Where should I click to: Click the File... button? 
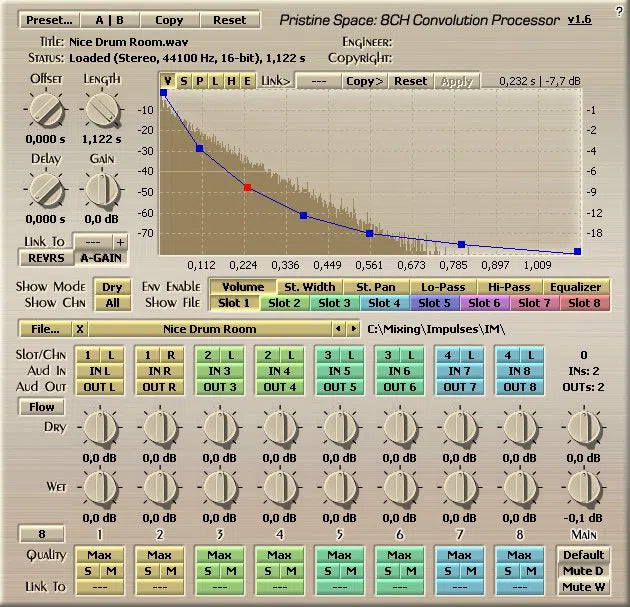[43, 328]
